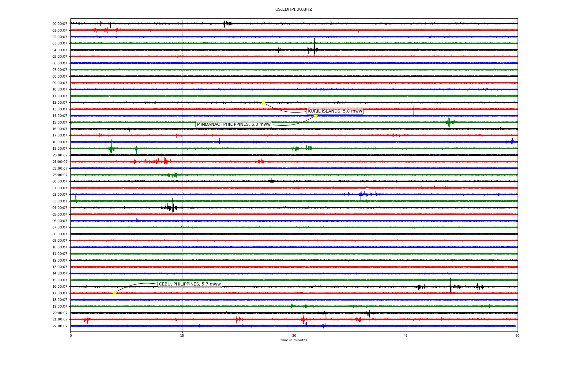Click the tall black spike on the 16:00:07 lower trace
This screenshot has height=368, width=588.
click(x=450, y=285)
